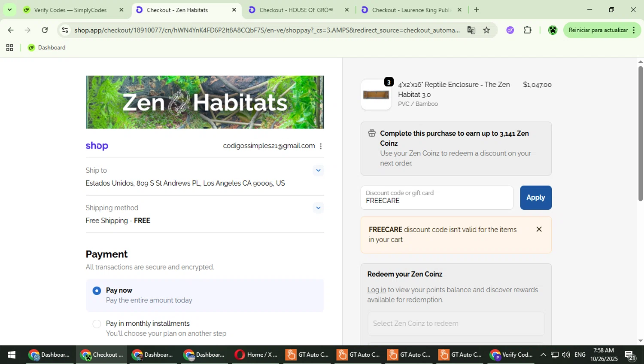Select the Checkout - Zen Habitats tab
644x364 pixels.
point(177,10)
